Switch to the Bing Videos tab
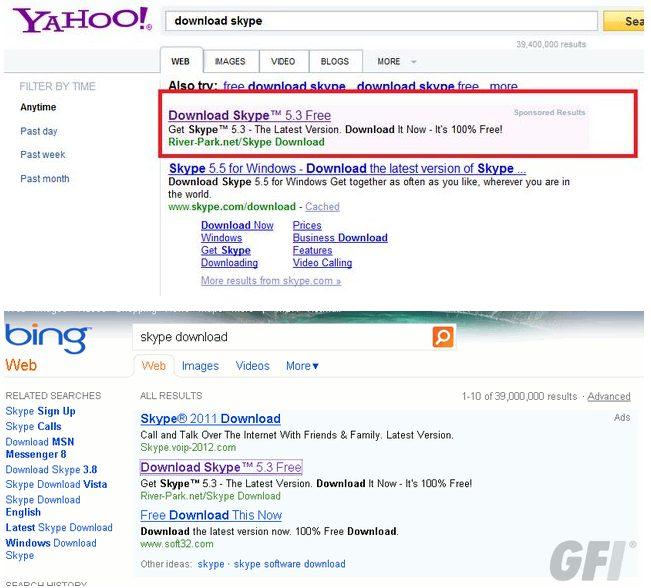The image size is (651, 588). [252, 366]
